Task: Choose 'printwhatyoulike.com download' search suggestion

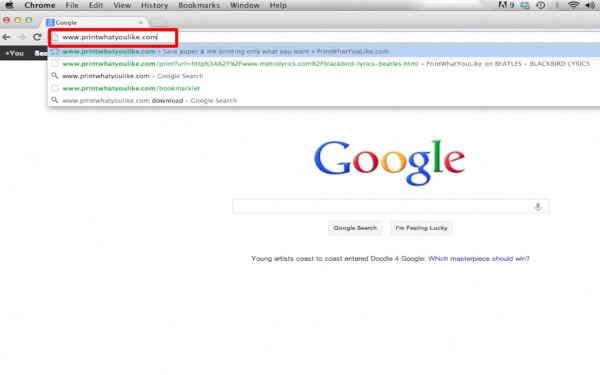Action: 324,100
